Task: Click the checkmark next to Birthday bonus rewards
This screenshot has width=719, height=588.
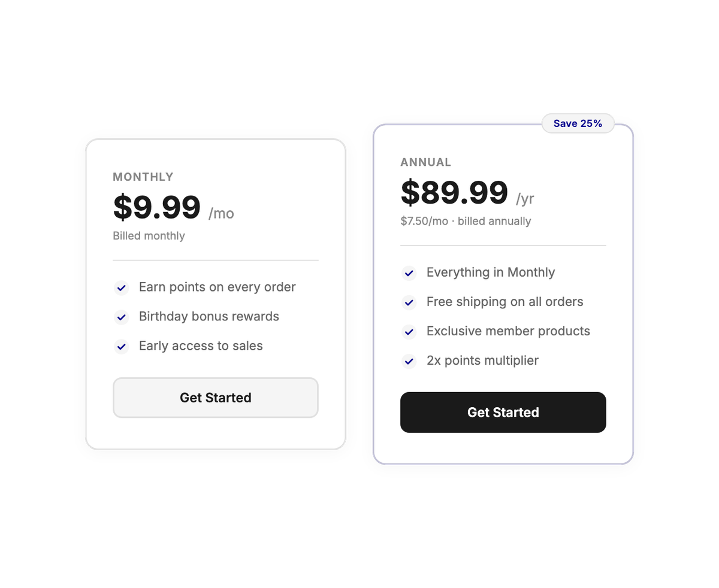Action: tap(121, 317)
